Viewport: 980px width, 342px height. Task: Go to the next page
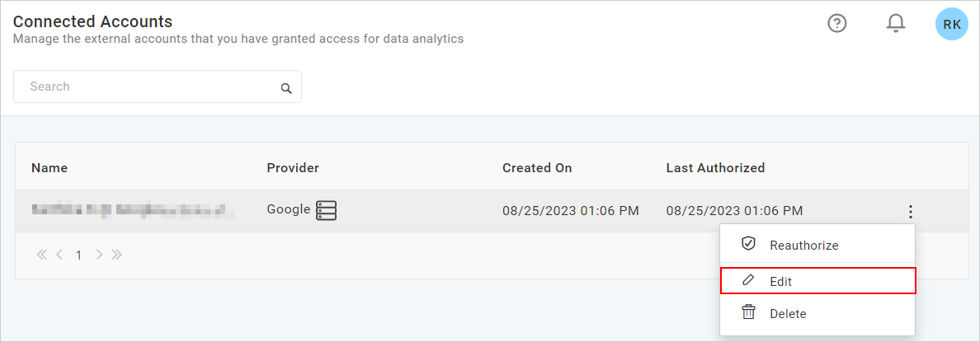[x=99, y=255]
